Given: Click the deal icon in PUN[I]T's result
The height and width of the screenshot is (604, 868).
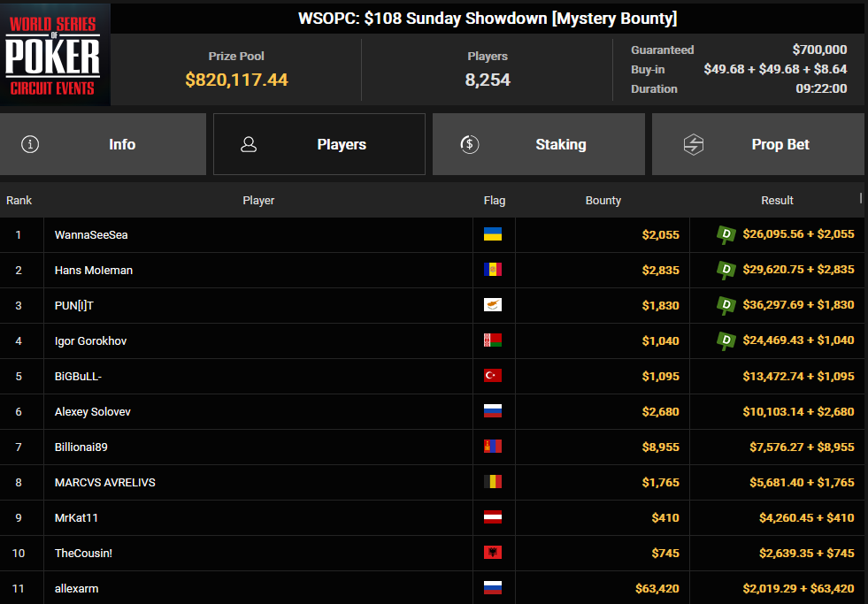Looking at the screenshot, I should tap(726, 305).
